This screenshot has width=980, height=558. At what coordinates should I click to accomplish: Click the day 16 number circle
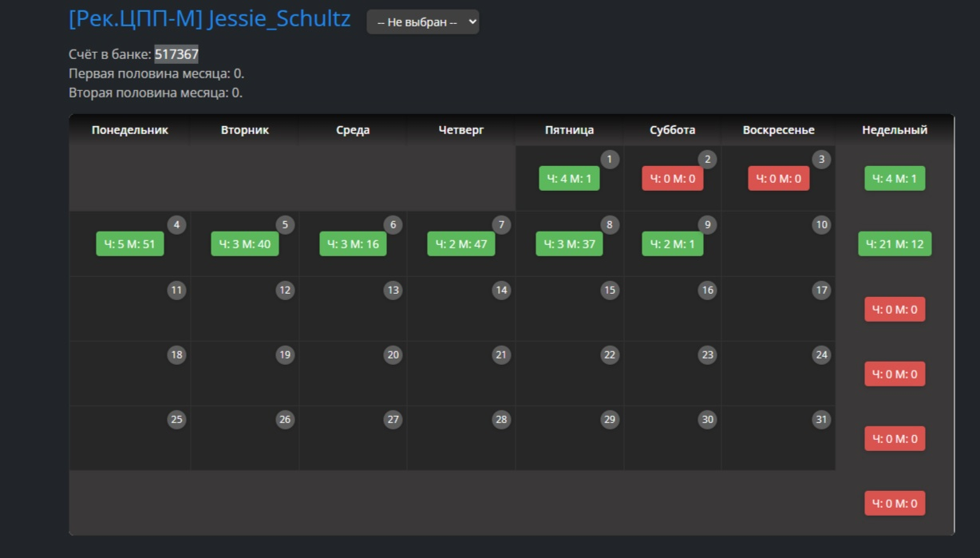click(707, 291)
